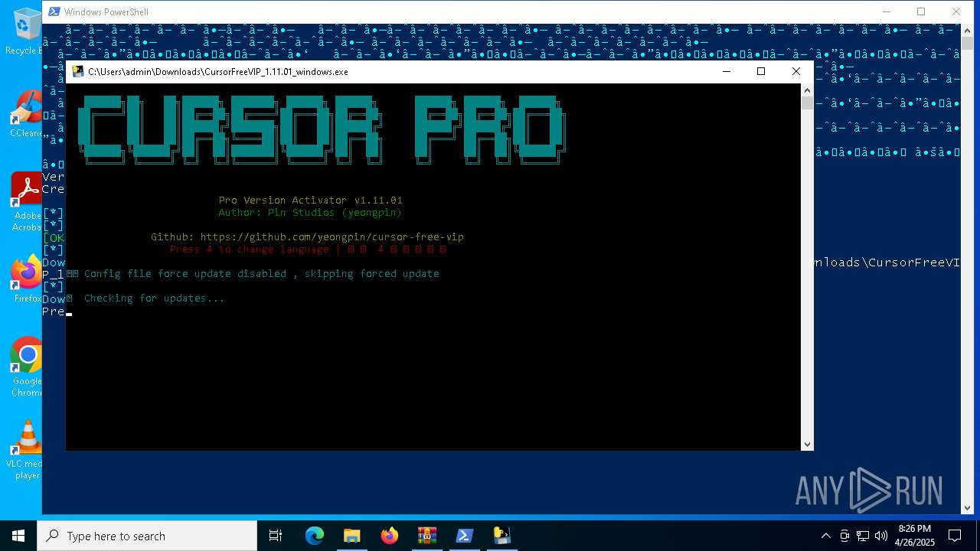This screenshot has width=980, height=551.
Task: Launch Microsoft Edge from the taskbar
Action: click(315, 536)
